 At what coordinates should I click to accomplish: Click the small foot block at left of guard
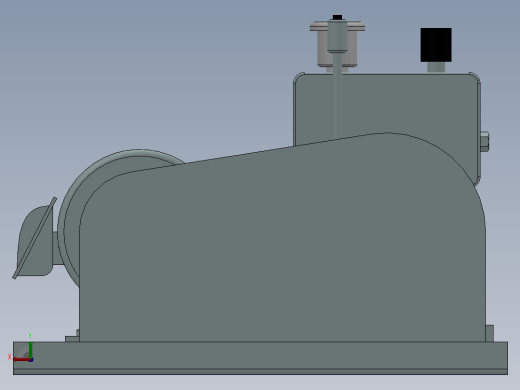[72, 339]
